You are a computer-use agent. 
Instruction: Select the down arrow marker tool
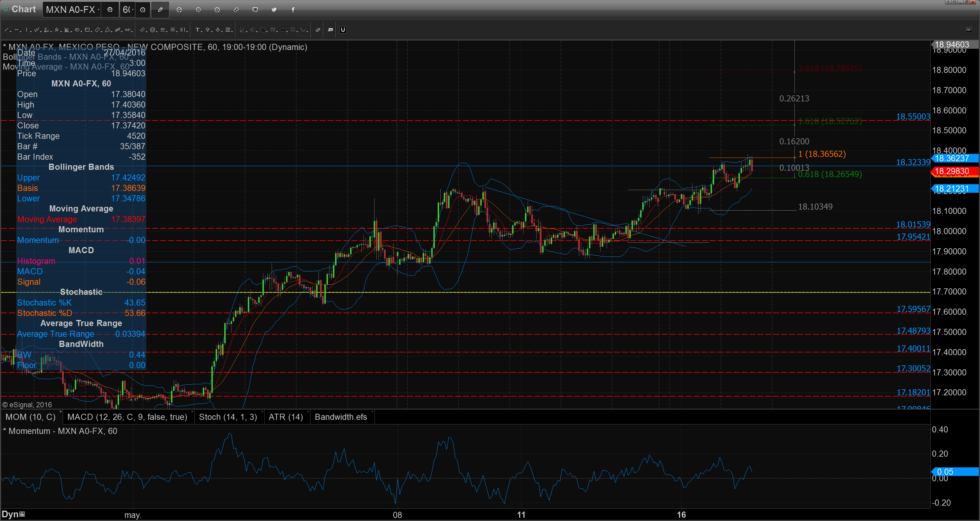pyautogui.click(x=218, y=30)
